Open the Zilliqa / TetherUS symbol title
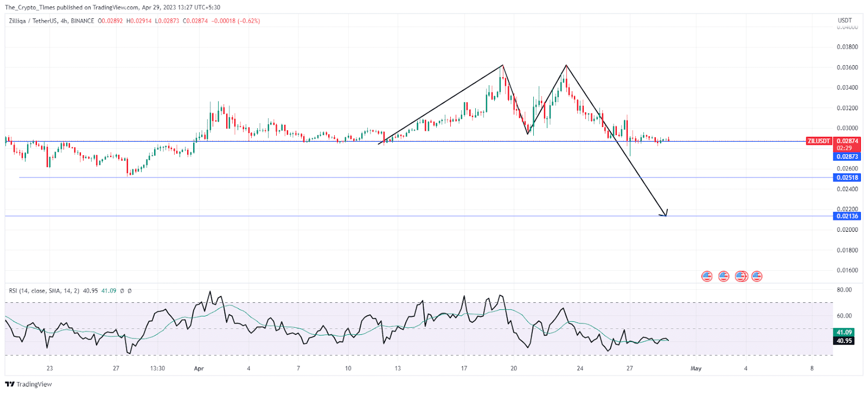 pyautogui.click(x=33, y=21)
